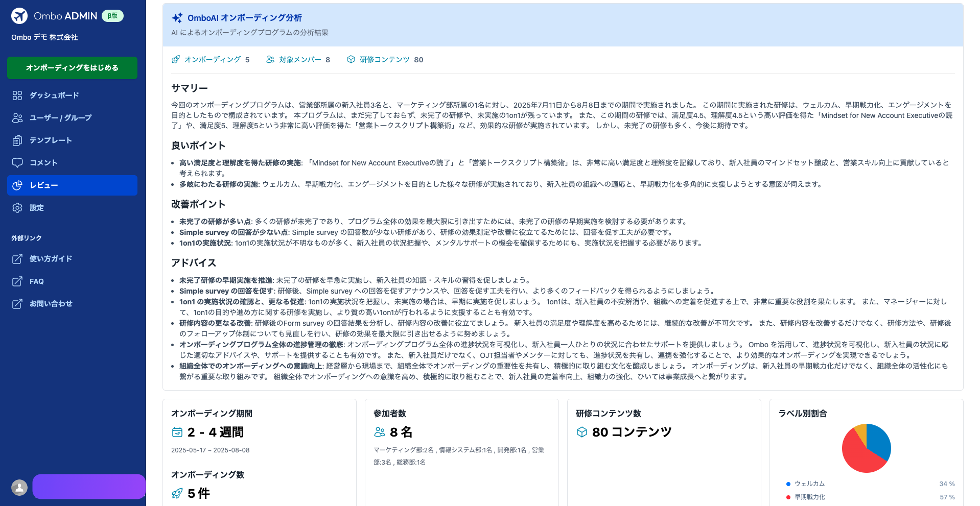Open ユーザー / グループ in sidebar
The height and width of the screenshot is (506, 980).
[72, 118]
